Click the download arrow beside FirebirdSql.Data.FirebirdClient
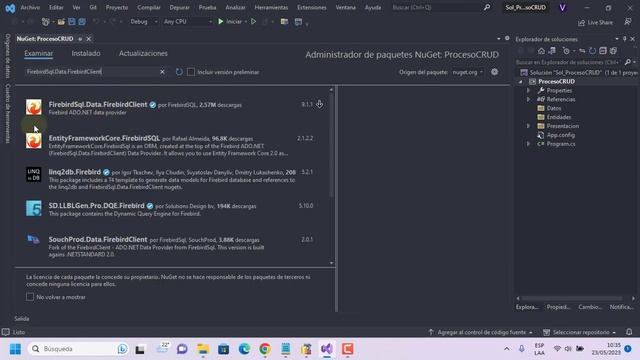 (x=320, y=104)
